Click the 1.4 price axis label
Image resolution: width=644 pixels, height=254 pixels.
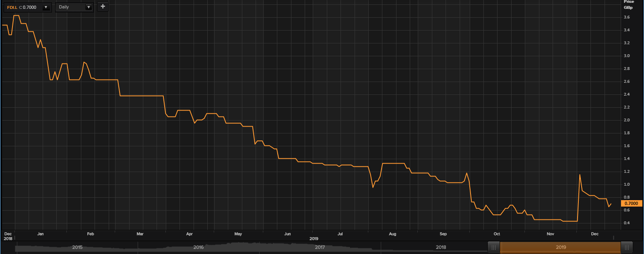pos(627,159)
